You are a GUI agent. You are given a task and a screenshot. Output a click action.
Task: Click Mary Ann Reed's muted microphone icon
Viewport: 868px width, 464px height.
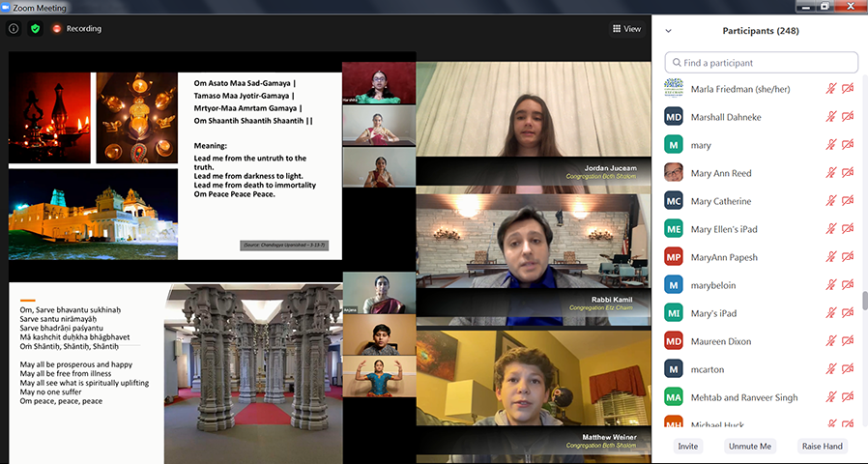click(x=830, y=173)
